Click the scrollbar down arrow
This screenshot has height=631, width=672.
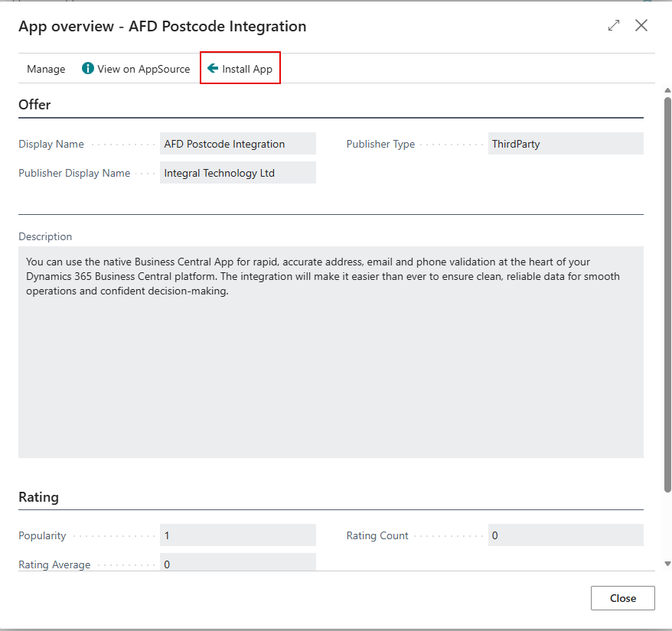[667, 564]
